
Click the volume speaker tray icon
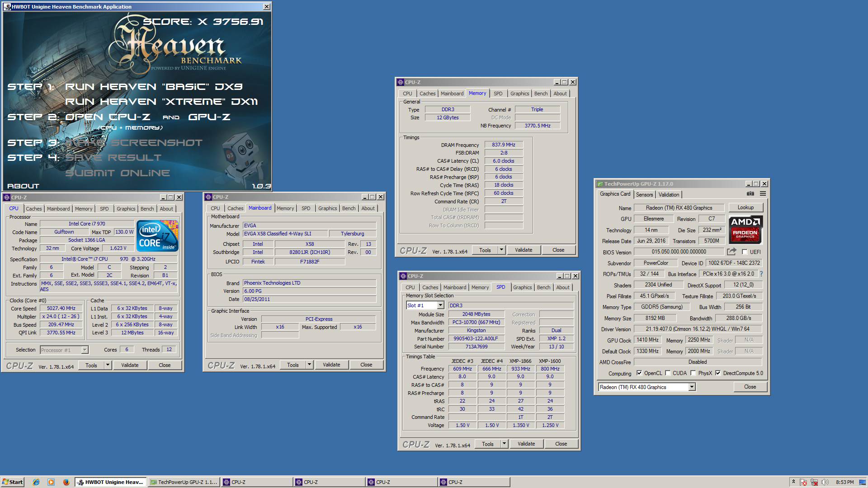825,482
